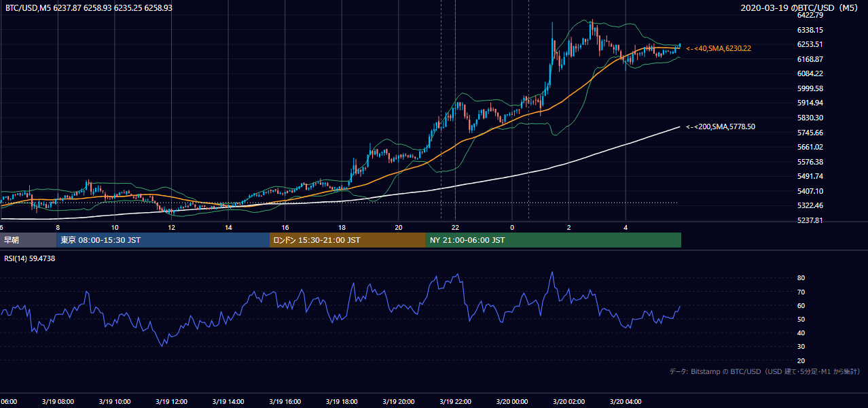Select the 早朝 session bar
Image resolution: width=868 pixels, height=408 pixels.
[x=28, y=240]
